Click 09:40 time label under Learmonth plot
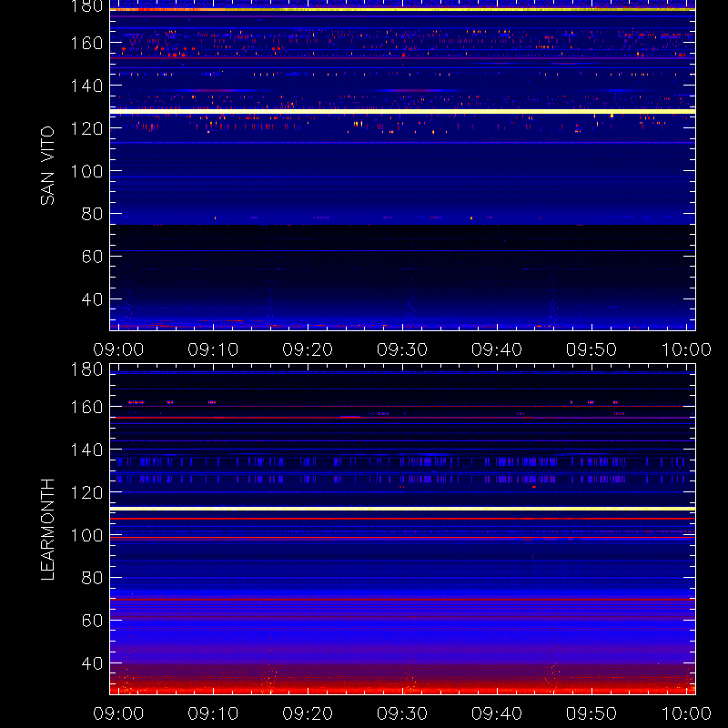This screenshot has height=728, width=728. click(497, 713)
